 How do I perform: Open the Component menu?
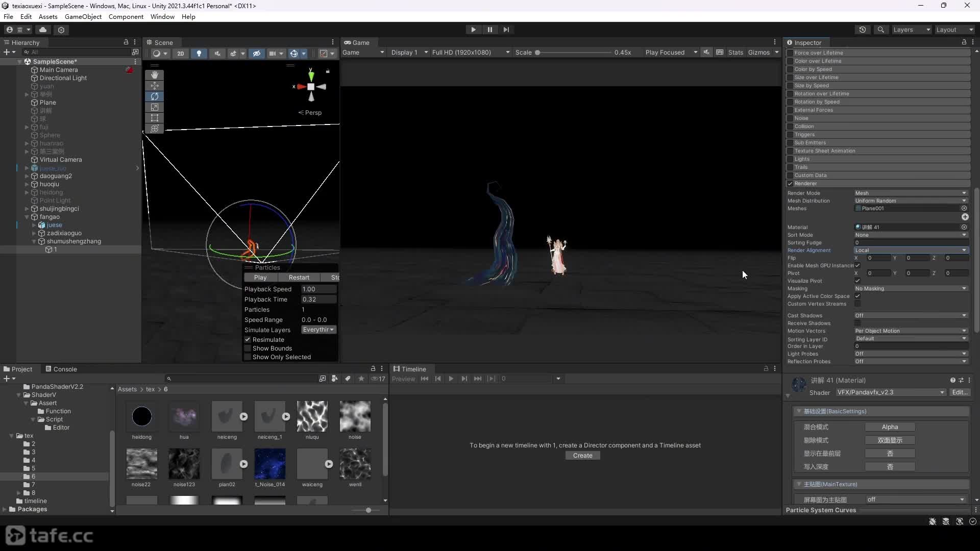[x=126, y=17]
